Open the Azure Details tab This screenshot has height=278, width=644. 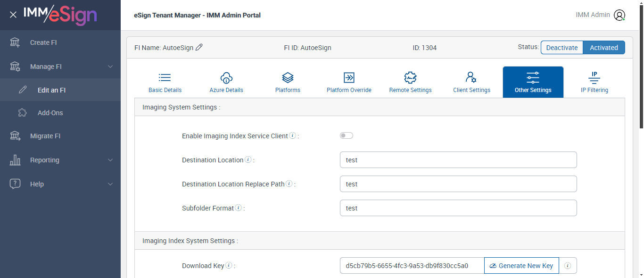pos(226,82)
